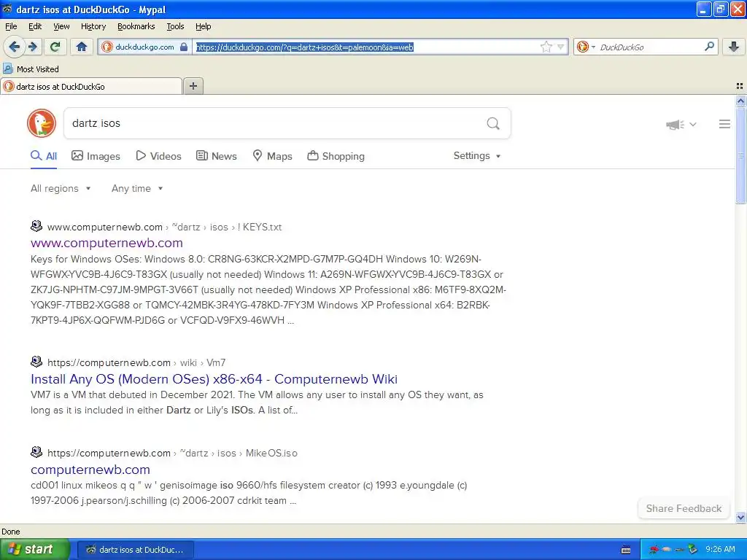747x560 pixels.
Task: Select the dartz isos at DuckDuckGo tab
Action: point(91,87)
